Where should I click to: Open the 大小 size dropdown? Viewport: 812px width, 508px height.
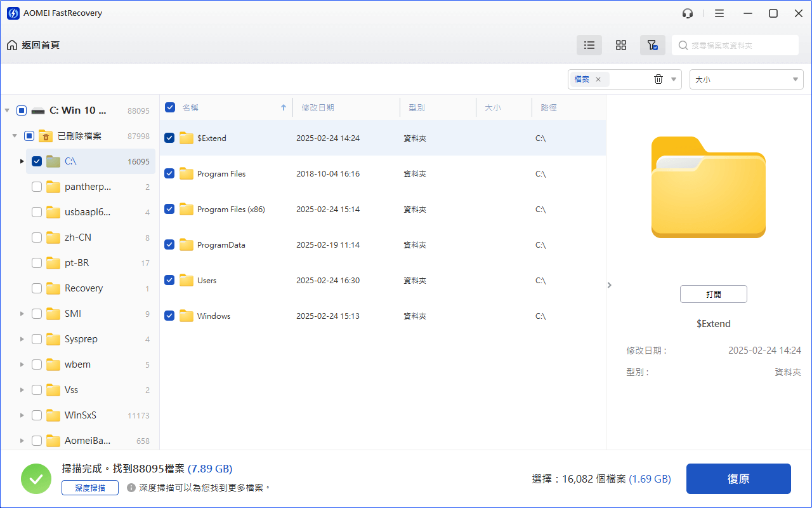(x=746, y=79)
